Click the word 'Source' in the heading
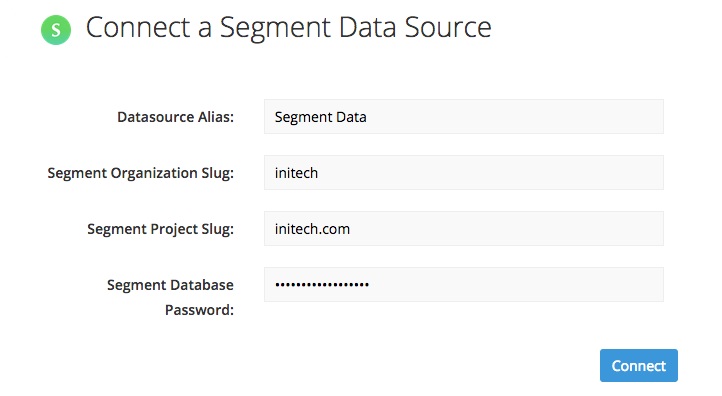The width and height of the screenshot is (722, 396). click(x=448, y=28)
